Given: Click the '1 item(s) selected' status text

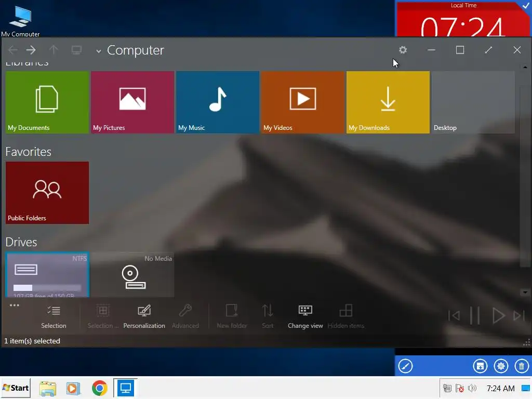Looking at the screenshot, I should (32, 341).
